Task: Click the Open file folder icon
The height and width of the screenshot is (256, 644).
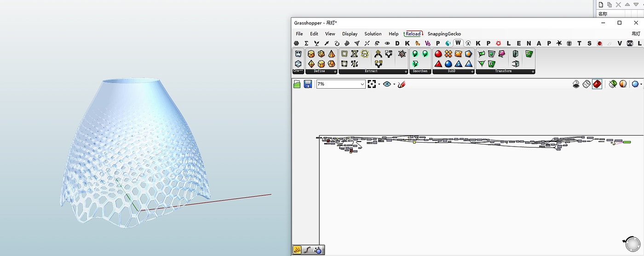Action: pyautogui.click(x=297, y=84)
